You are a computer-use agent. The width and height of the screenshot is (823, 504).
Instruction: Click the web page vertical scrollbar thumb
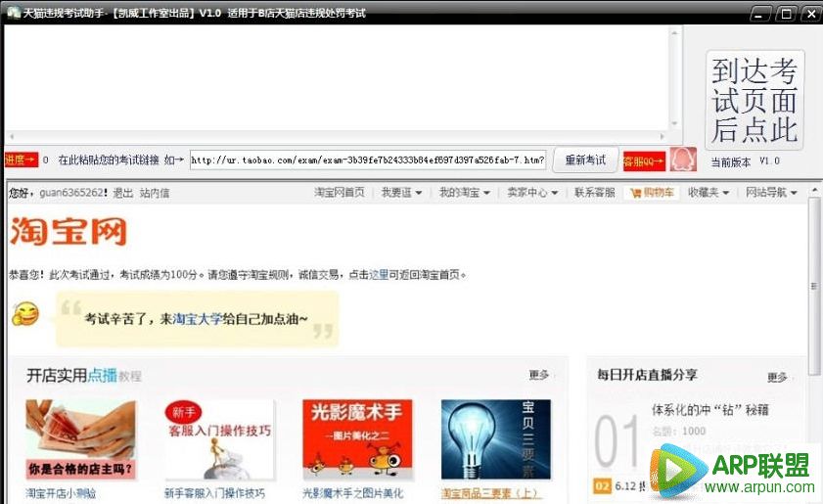[x=814, y=286]
